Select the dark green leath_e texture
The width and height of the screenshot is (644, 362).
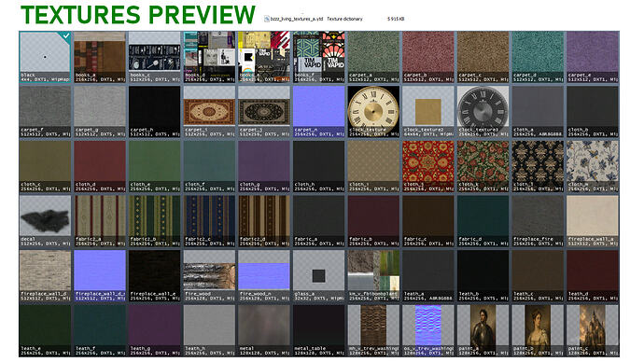[x=45, y=330]
